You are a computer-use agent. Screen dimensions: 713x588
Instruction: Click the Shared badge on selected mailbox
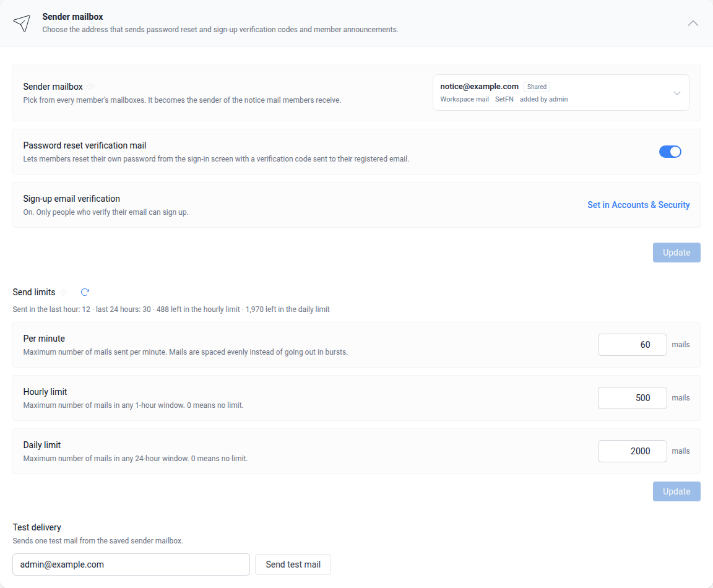click(537, 87)
